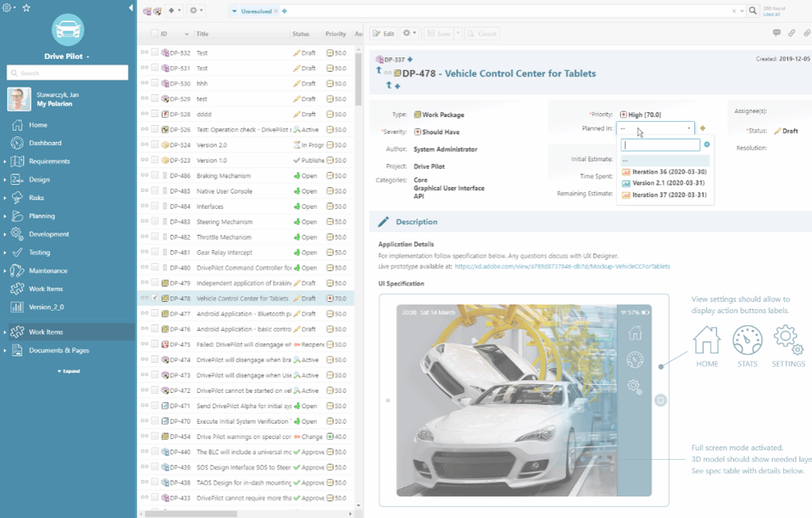Toggle the select-all checkbox in table header
Viewport: 812px width, 518px height.
coord(155,34)
